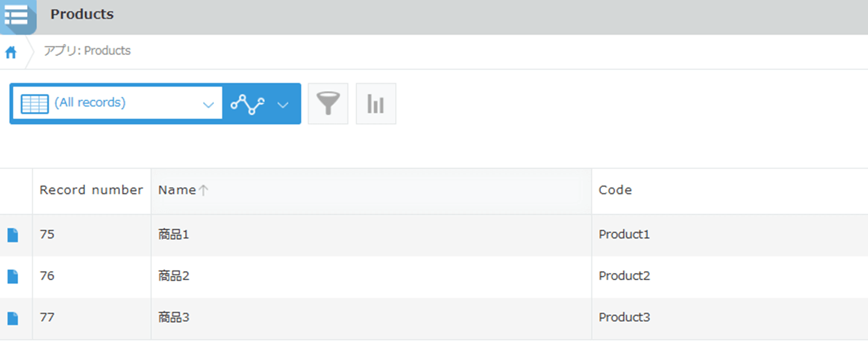
Task: Open the bar chart aggregate icon
Action: (376, 104)
